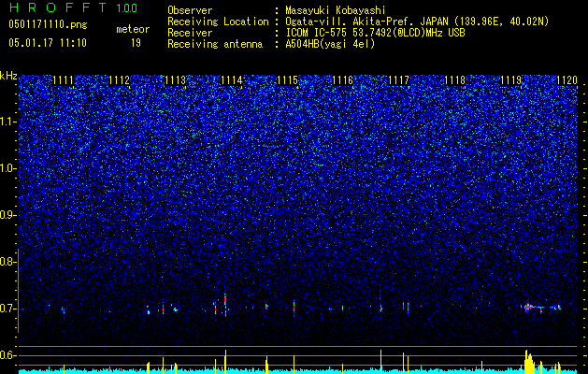Click the ICOM IC-575 receiver text

(375, 33)
